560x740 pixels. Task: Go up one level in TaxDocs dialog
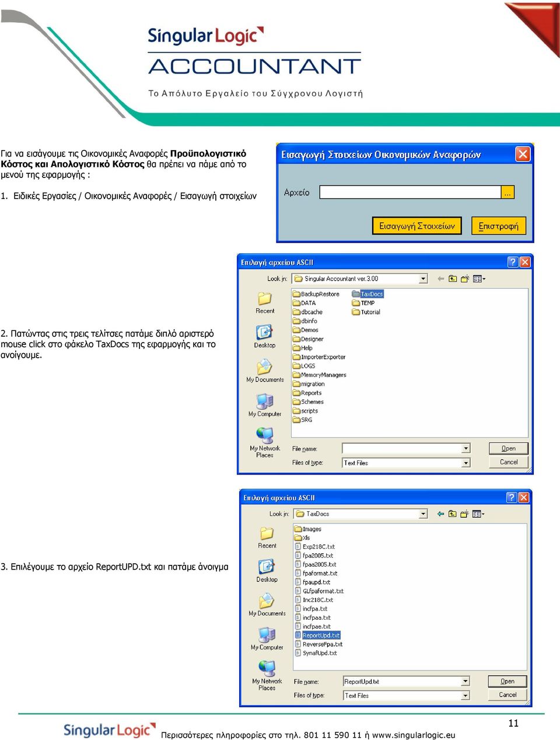click(x=452, y=514)
